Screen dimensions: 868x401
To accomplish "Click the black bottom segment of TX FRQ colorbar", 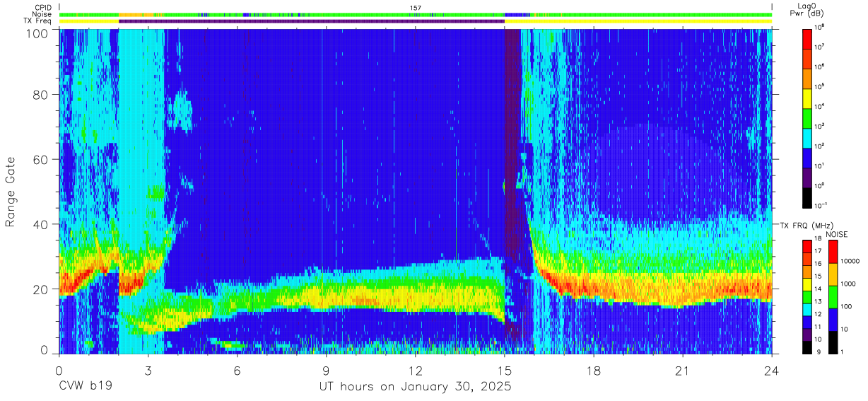I will pyautogui.click(x=807, y=347).
